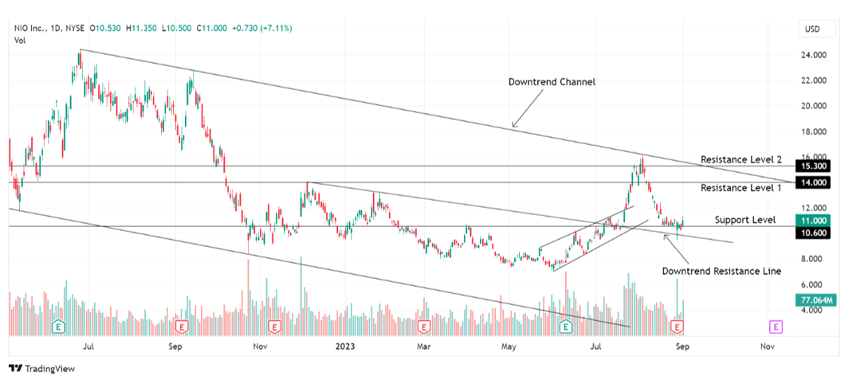Click the 10.600 support price tag
The image size is (868, 384).
pos(815,233)
